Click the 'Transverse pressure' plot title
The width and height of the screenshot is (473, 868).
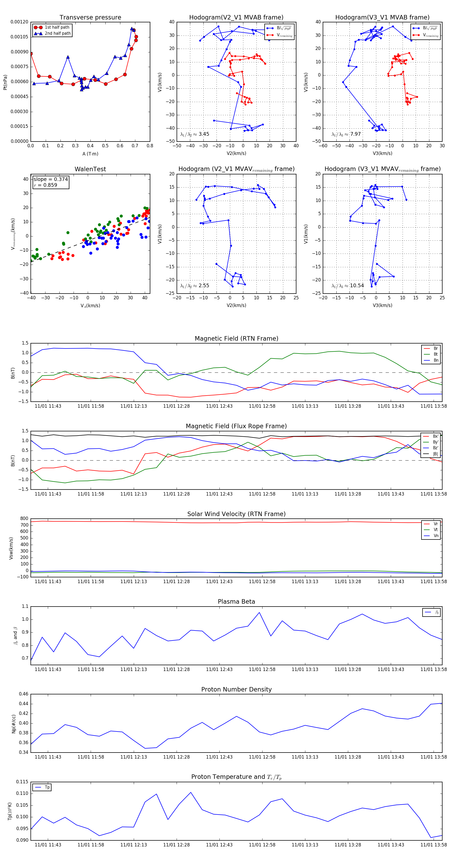point(90,18)
